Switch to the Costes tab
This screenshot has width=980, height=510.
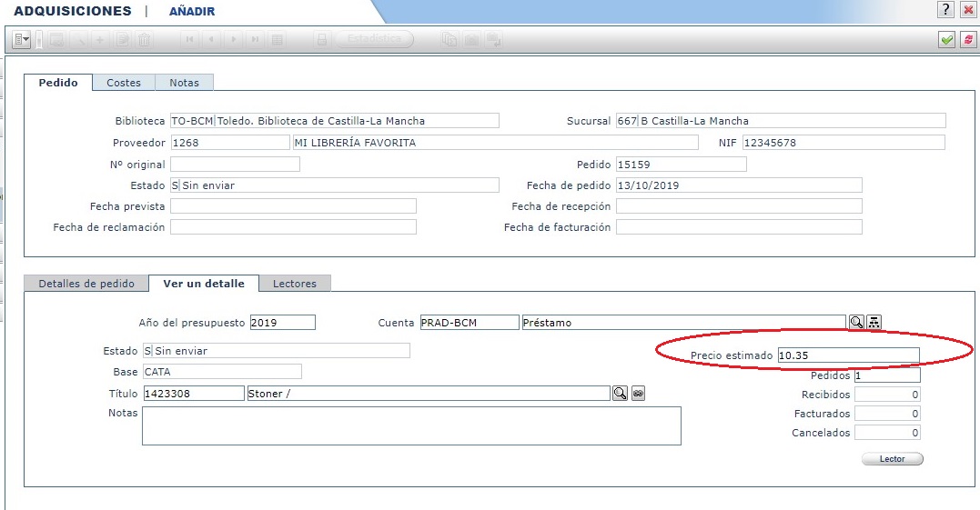point(124,83)
